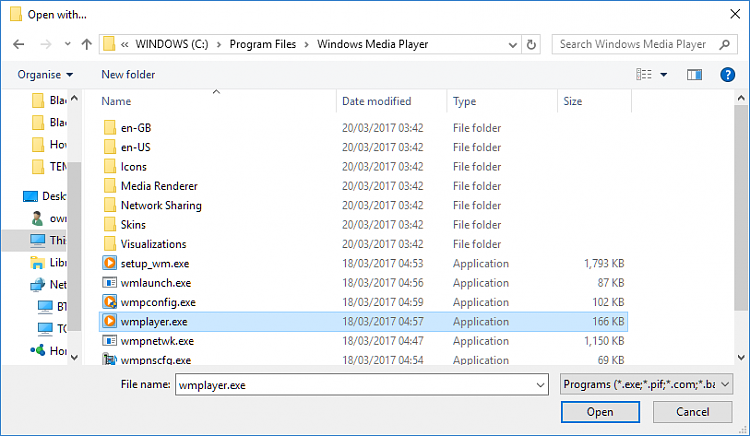750x436 pixels.
Task: Click the change view layout icon
Action: click(x=645, y=74)
